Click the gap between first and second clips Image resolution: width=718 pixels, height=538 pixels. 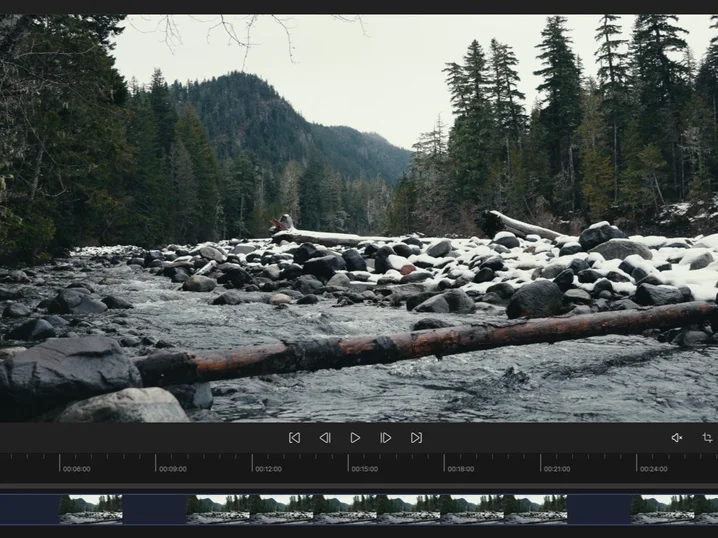click(154, 509)
